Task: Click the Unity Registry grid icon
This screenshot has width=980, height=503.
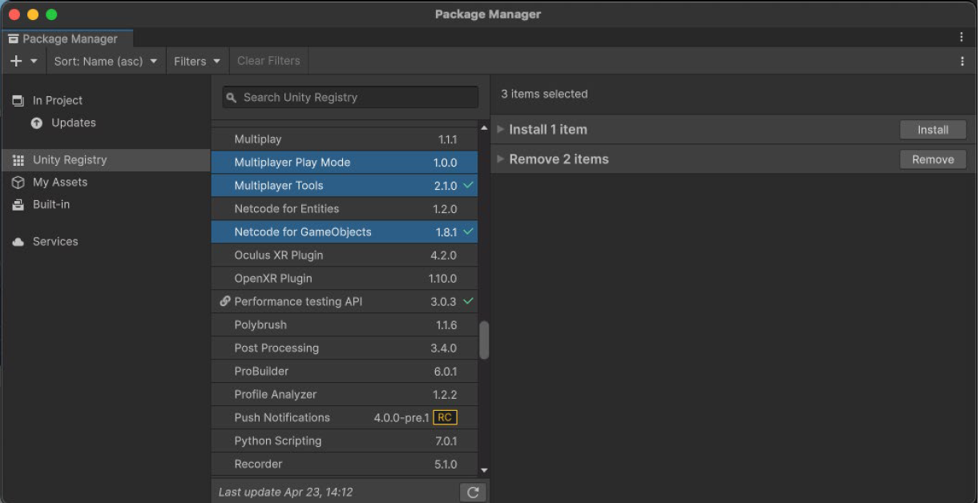Action: (x=18, y=160)
